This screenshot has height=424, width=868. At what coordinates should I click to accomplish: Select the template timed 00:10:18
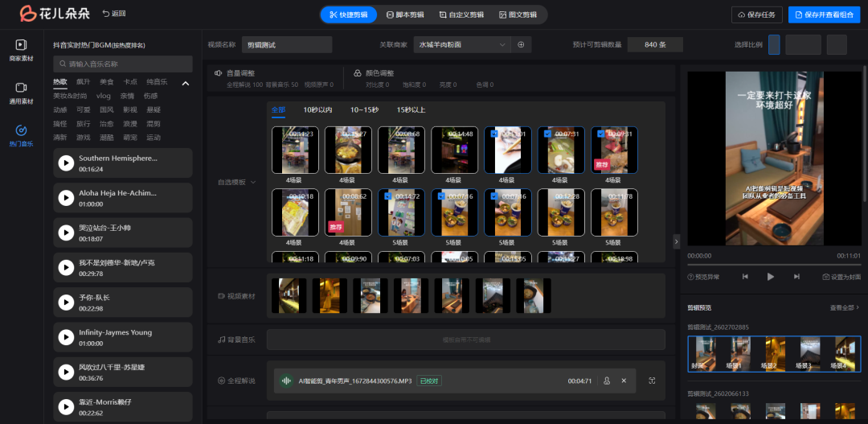[x=295, y=212]
